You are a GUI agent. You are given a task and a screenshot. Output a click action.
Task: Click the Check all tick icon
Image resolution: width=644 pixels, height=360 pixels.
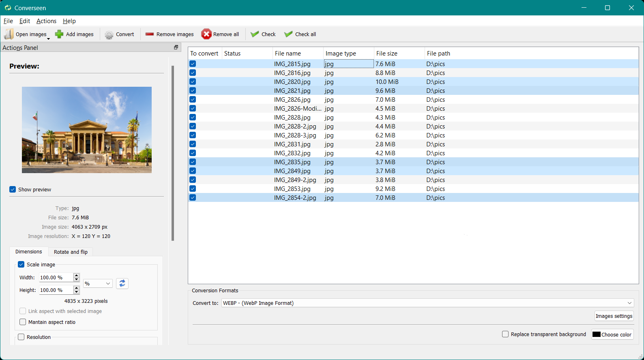288,34
